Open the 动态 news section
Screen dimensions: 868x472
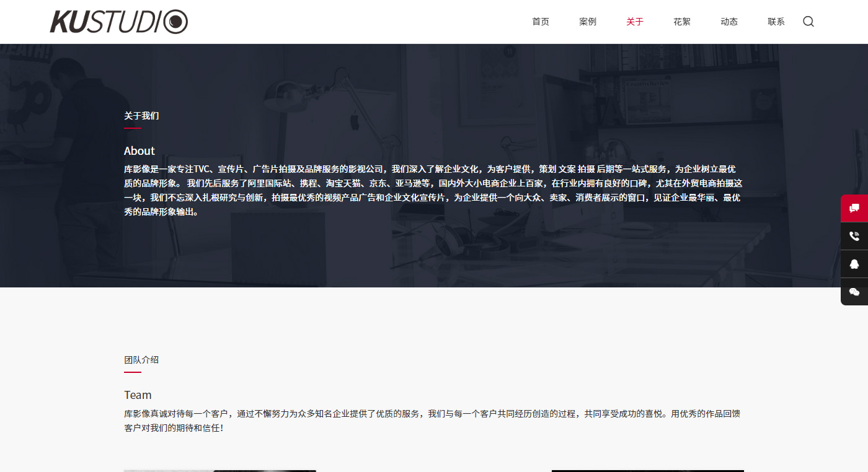tap(728, 22)
